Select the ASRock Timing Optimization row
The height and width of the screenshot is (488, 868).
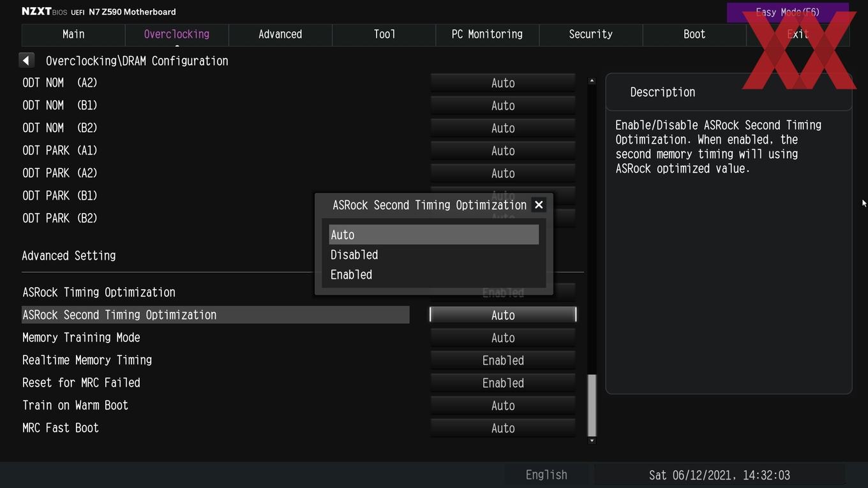point(99,292)
